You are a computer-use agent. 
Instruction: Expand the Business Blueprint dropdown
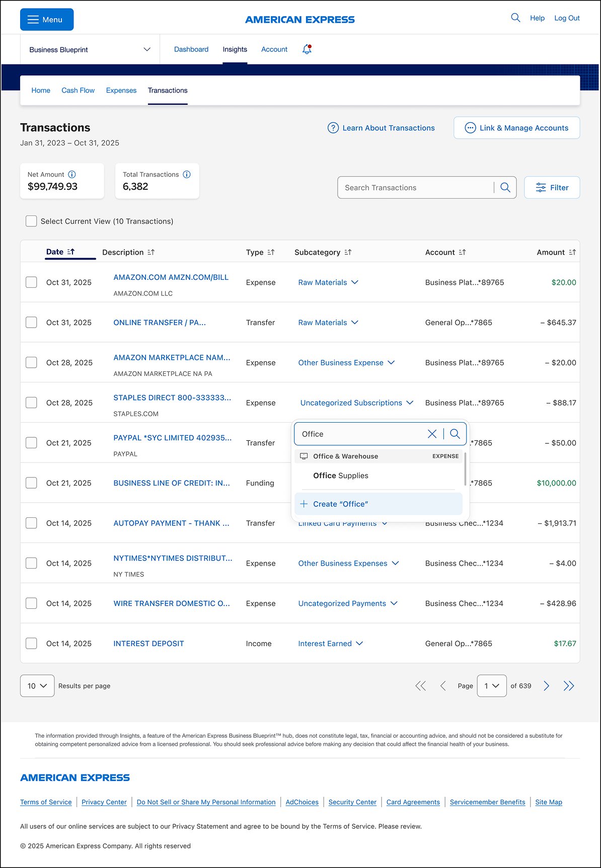[90, 49]
